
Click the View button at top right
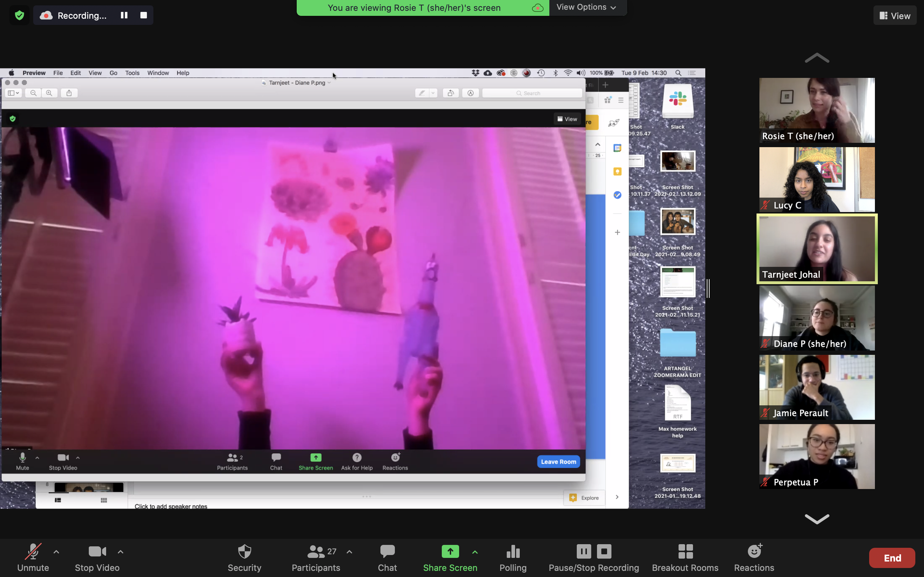895,16
